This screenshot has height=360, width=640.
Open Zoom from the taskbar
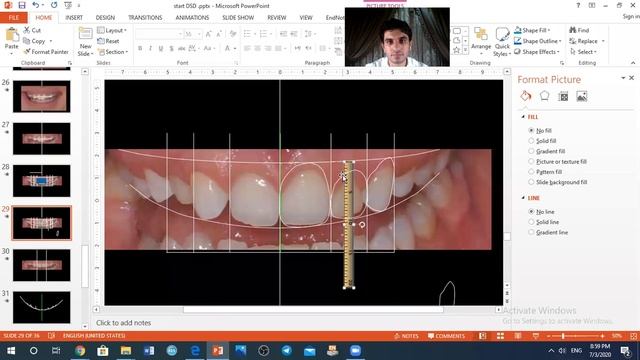tap(356, 351)
